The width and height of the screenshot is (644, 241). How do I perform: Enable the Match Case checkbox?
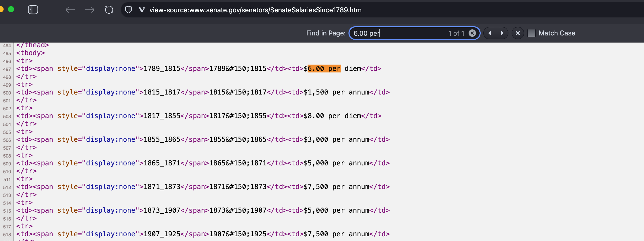[x=532, y=33]
